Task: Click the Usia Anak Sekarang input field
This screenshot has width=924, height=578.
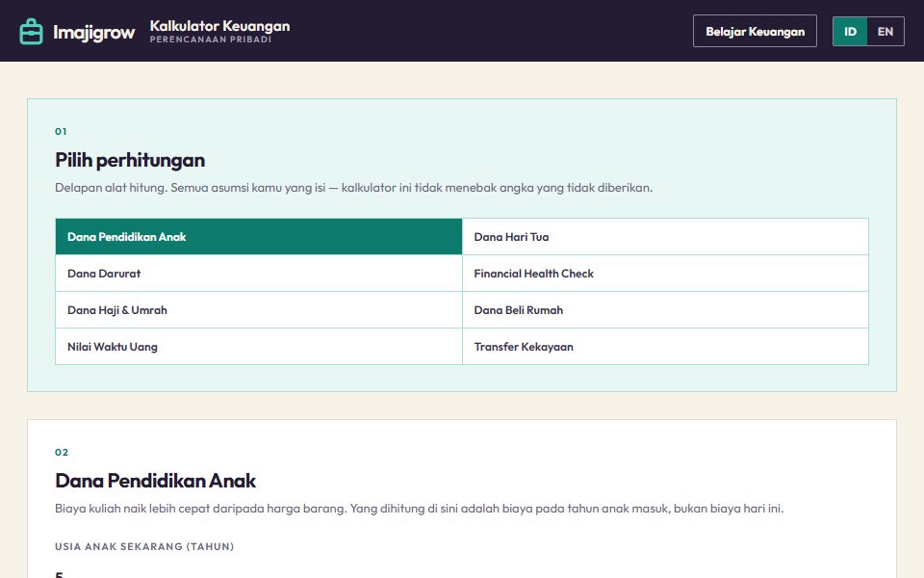Action: 462,571
